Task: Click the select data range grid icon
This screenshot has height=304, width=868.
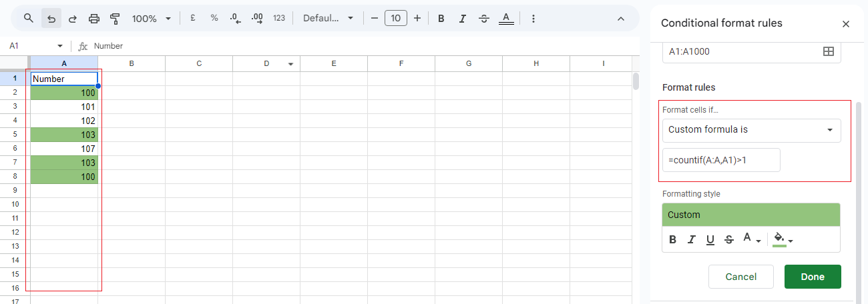Action: click(x=829, y=51)
